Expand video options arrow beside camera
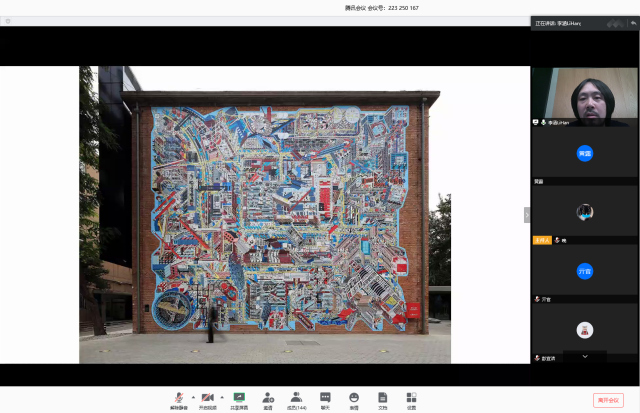 222,396
